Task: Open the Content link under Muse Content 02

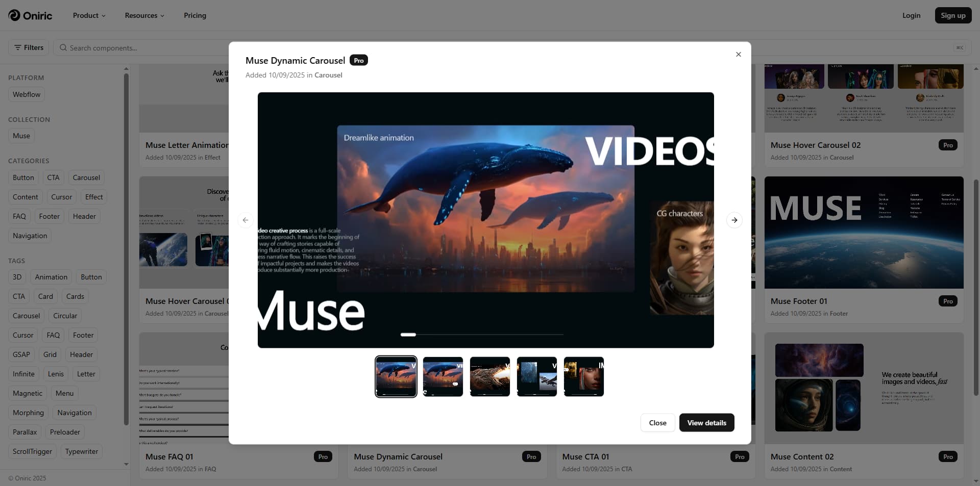Action: coord(841,469)
